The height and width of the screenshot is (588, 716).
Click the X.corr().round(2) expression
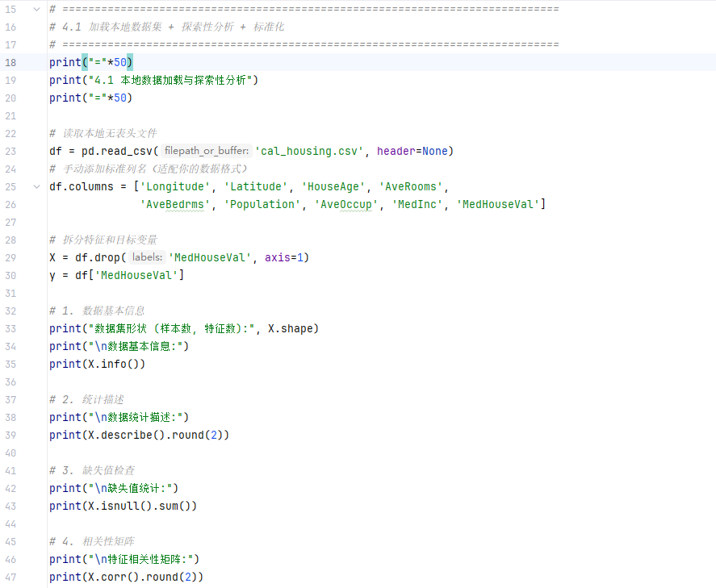click(x=143, y=577)
